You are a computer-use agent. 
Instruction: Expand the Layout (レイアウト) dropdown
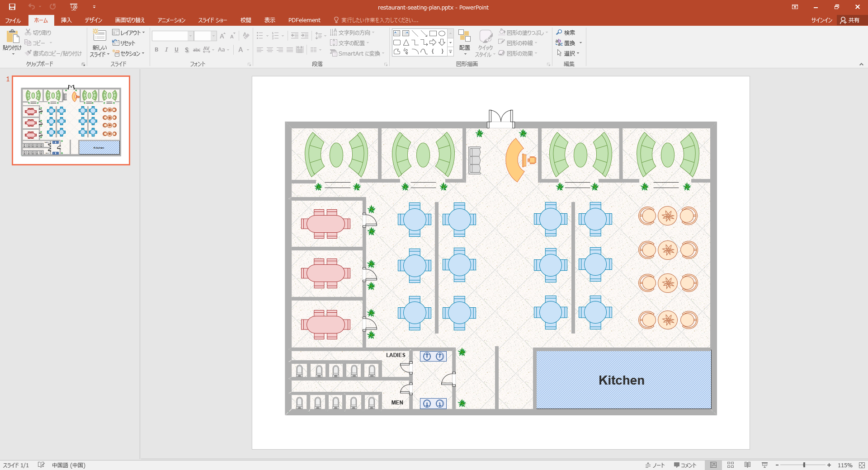coord(129,33)
